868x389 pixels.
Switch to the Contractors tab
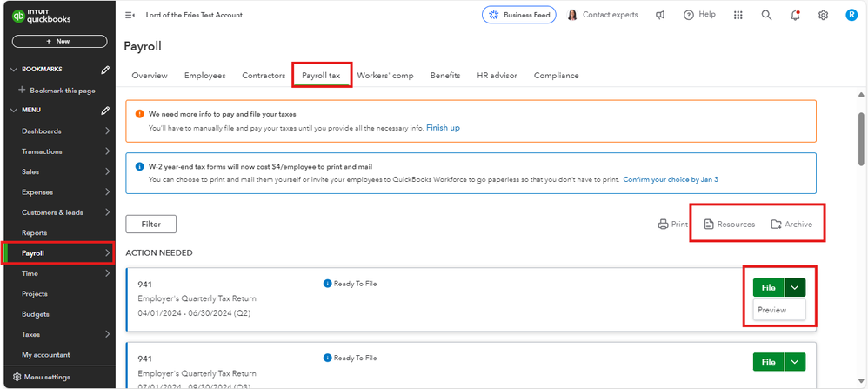264,76
